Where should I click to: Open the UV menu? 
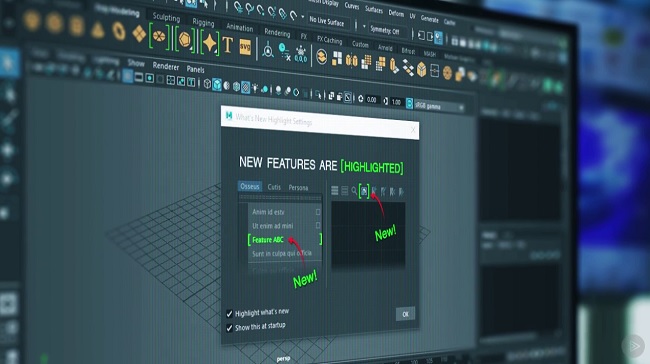pyautogui.click(x=412, y=16)
